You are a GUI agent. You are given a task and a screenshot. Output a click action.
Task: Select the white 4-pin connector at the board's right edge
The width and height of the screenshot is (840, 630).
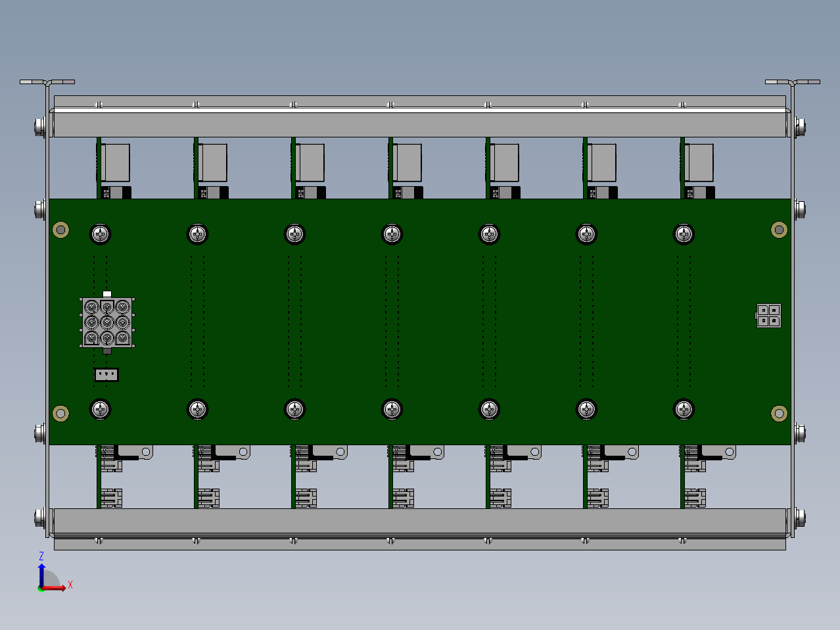pyautogui.click(x=768, y=316)
